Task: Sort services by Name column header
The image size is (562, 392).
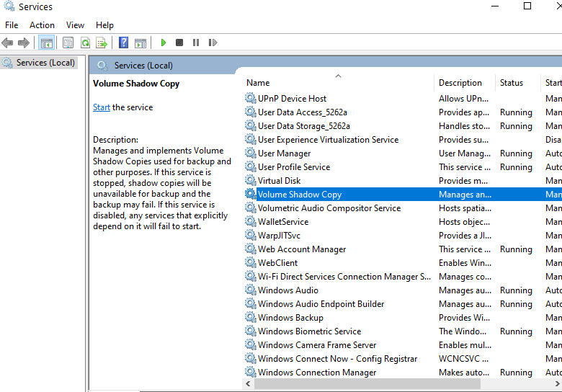Action: click(258, 83)
